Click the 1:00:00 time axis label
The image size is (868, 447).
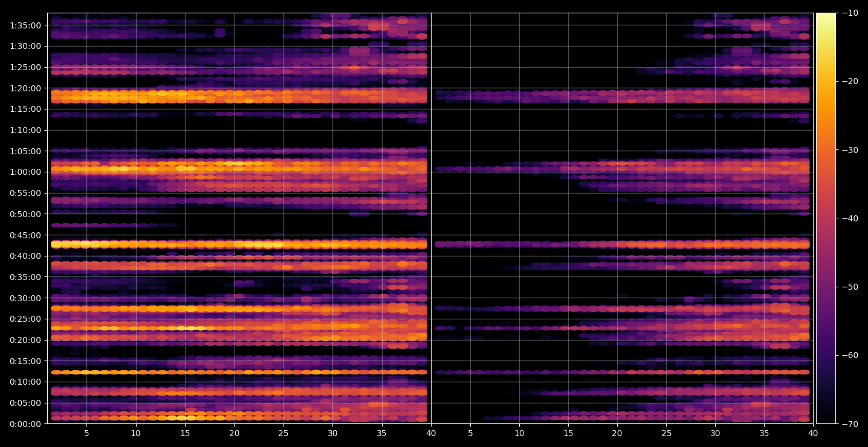25,172
